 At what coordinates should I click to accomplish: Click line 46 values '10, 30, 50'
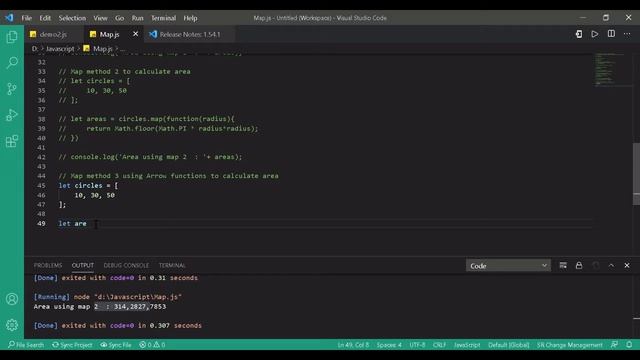[x=94, y=195]
